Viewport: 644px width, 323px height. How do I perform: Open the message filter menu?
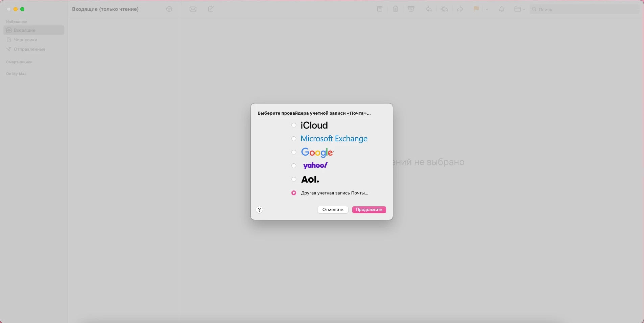pos(169,9)
